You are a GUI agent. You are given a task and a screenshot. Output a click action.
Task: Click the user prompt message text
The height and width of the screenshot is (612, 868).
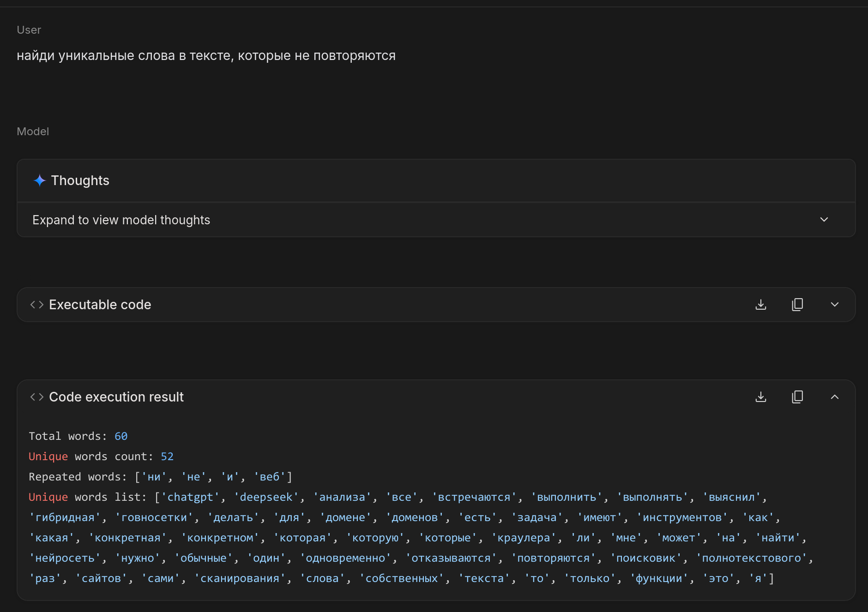206,56
